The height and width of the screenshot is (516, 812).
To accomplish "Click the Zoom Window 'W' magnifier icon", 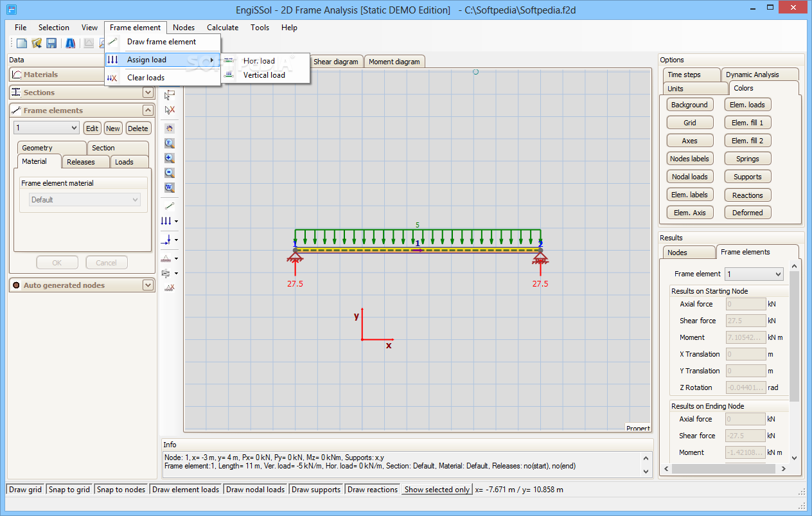I will pyautogui.click(x=170, y=188).
